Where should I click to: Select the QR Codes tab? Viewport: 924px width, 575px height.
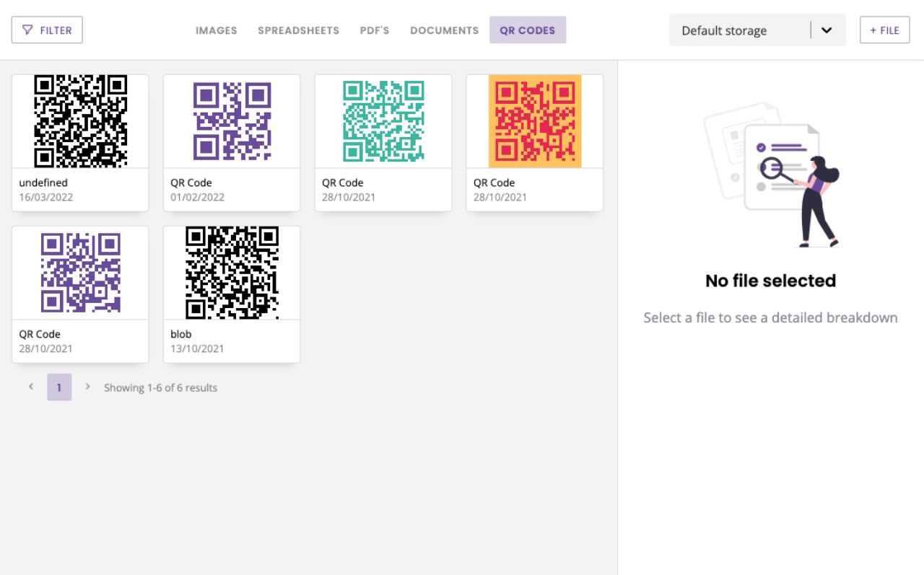pyautogui.click(x=528, y=30)
